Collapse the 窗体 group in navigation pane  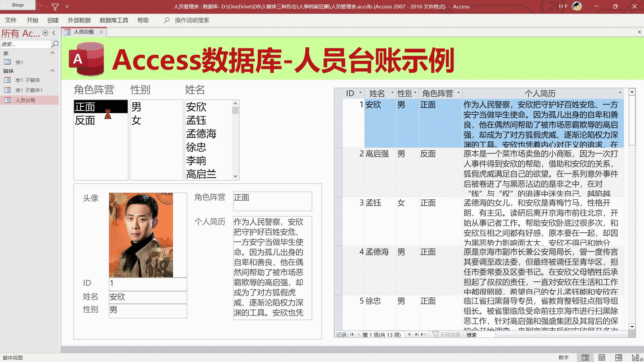tap(52, 71)
